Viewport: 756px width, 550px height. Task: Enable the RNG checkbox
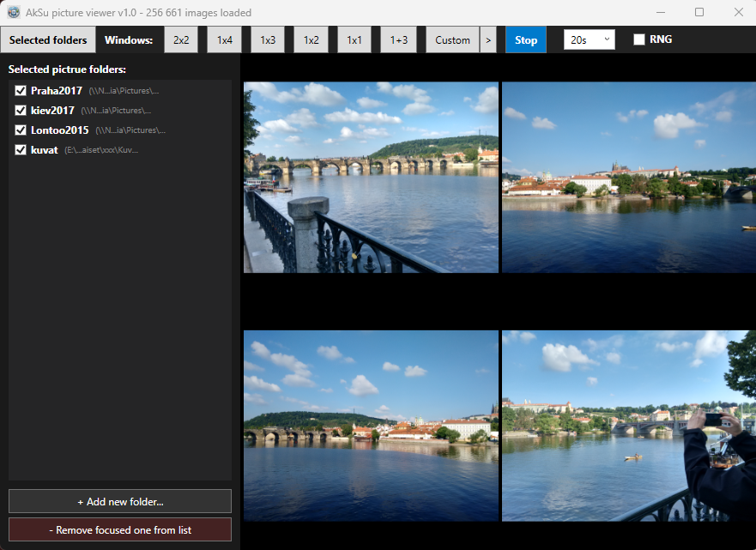pos(639,39)
